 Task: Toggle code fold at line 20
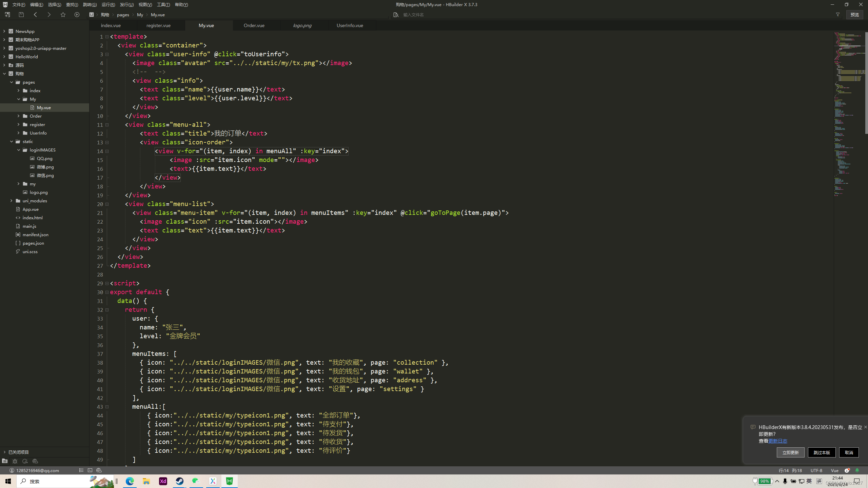point(107,204)
